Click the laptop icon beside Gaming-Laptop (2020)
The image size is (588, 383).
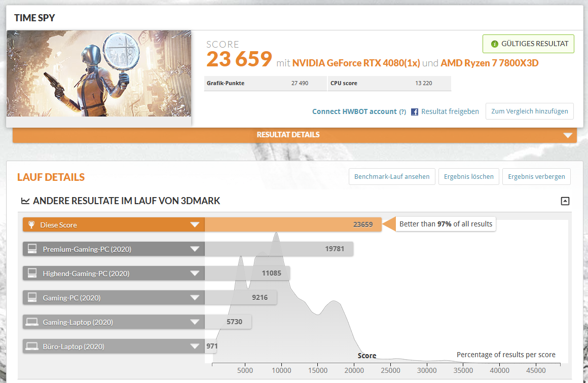click(x=32, y=322)
